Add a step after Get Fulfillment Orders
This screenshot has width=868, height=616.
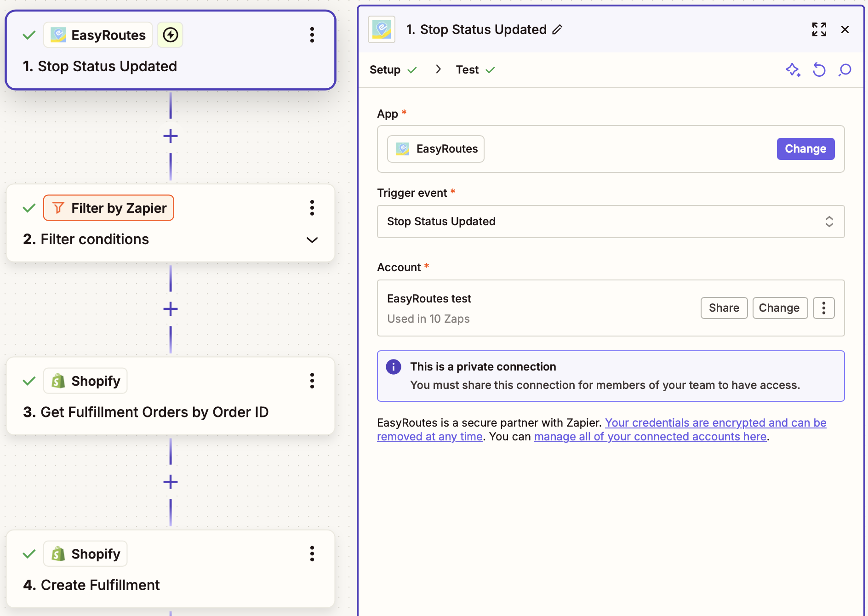pyautogui.click(x=171, y=482)
